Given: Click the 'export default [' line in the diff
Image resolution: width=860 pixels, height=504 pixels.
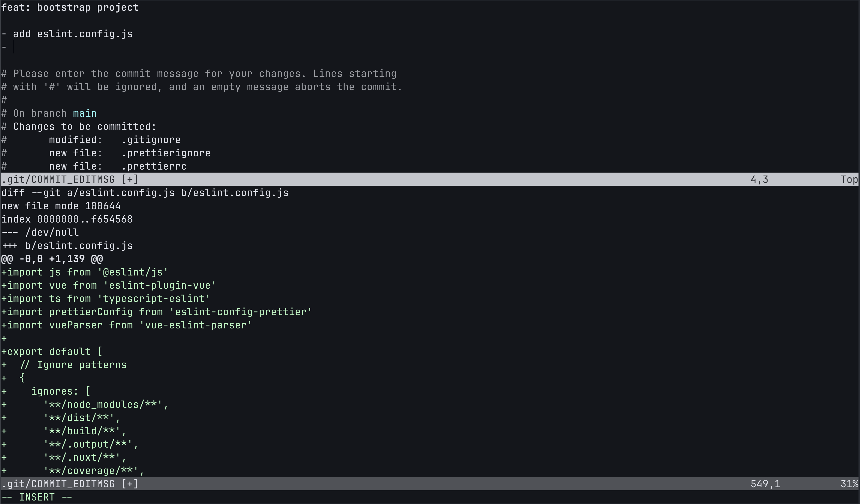Looking at the screenshot, I should 52,351.
